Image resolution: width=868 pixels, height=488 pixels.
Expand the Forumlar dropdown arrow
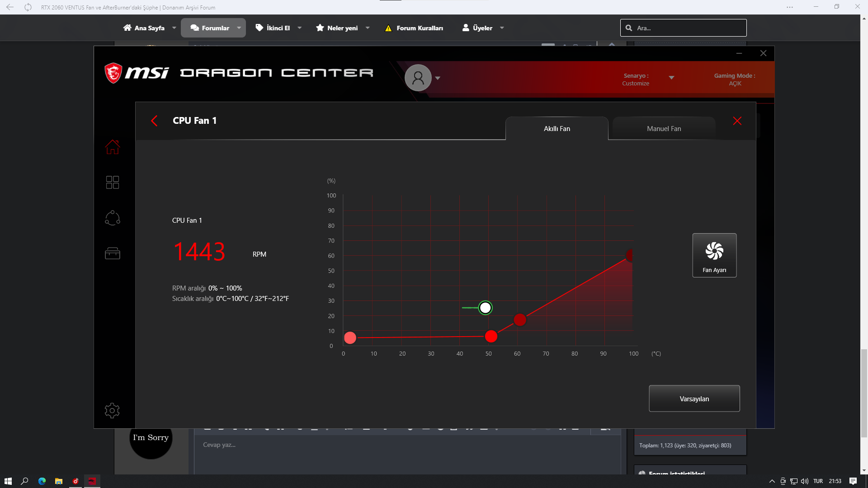coord(239,28)
